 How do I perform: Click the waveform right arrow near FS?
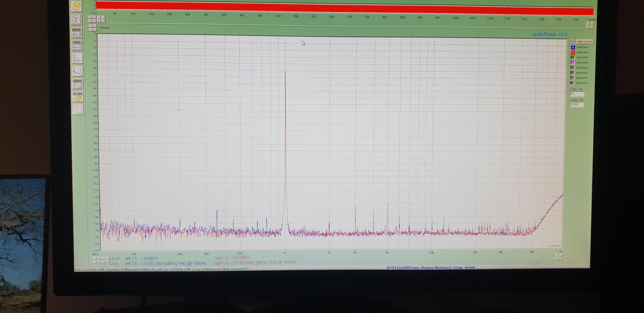(x=103, y=19)
